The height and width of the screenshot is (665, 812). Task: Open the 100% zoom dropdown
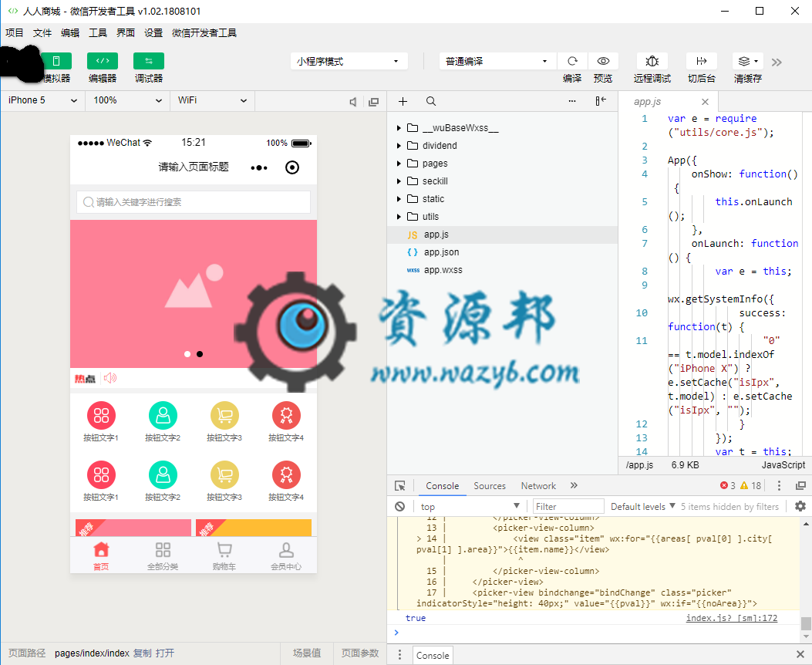(127, 100)
